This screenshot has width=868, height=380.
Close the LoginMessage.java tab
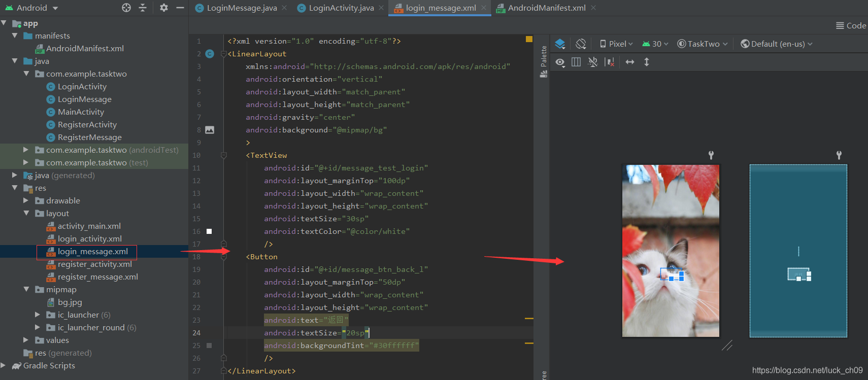(x=284, y=8)
